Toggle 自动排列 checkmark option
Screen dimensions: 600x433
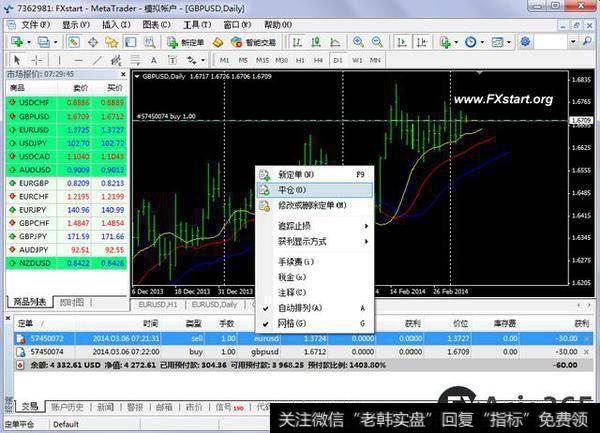(x=314, y=308)
